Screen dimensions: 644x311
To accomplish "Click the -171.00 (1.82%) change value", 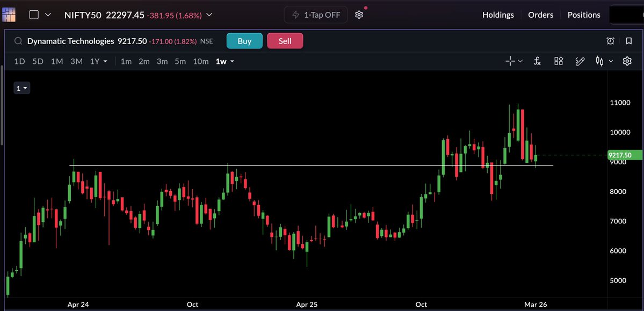I will [172, 41].
